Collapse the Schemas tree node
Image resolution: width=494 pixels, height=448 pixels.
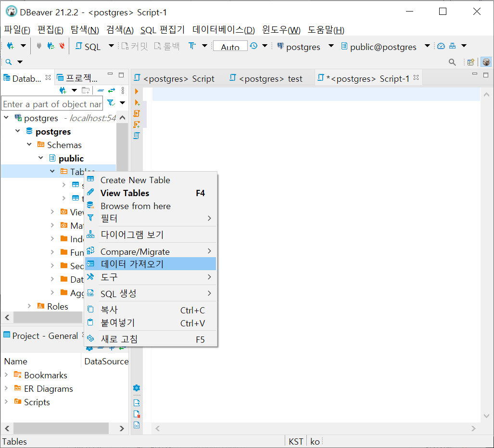click(29, 144)
